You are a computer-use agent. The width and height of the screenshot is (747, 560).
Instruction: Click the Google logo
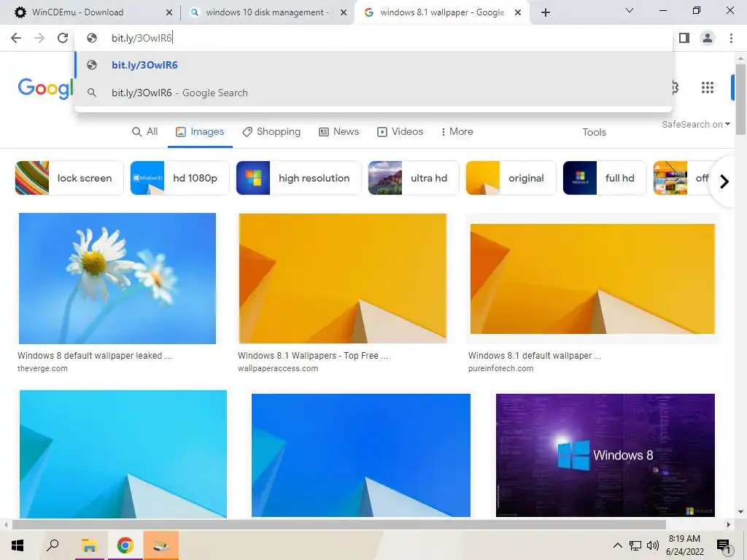(x=46, y=88)
